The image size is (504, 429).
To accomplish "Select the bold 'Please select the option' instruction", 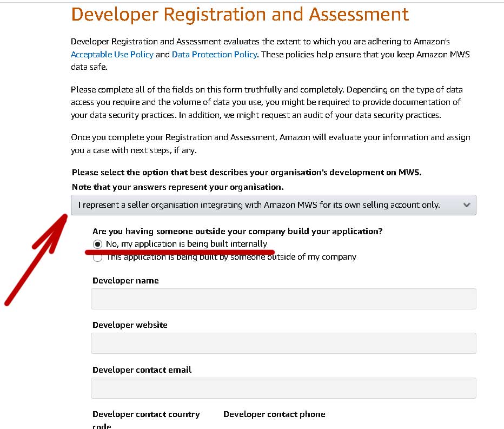I will point(247,173).
